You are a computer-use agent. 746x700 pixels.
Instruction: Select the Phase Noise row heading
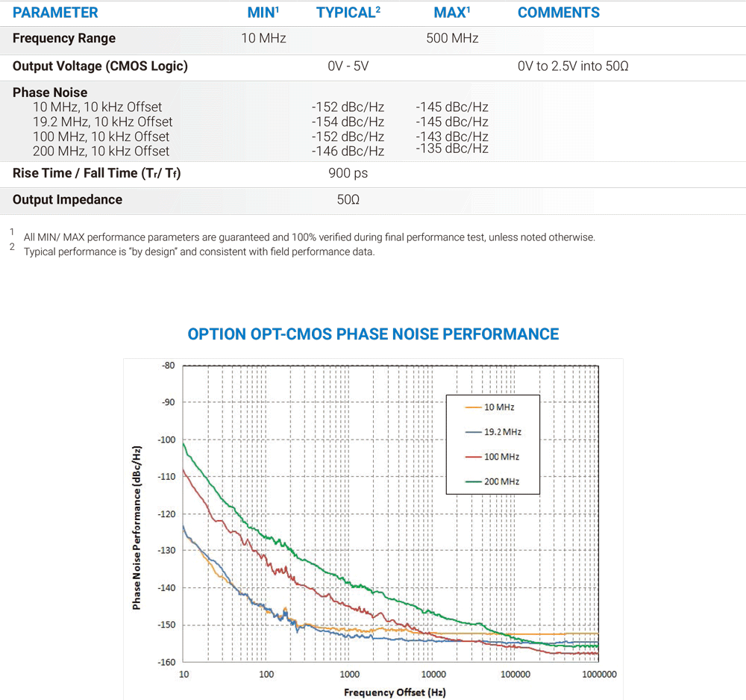50,93
